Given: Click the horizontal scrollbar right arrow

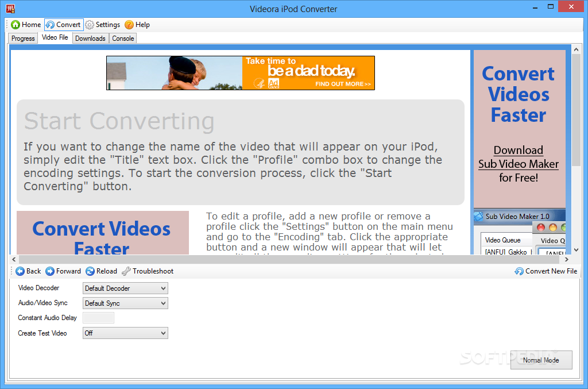Looking at the screenshot, I should pyautogui.click(x=567, y=259).
